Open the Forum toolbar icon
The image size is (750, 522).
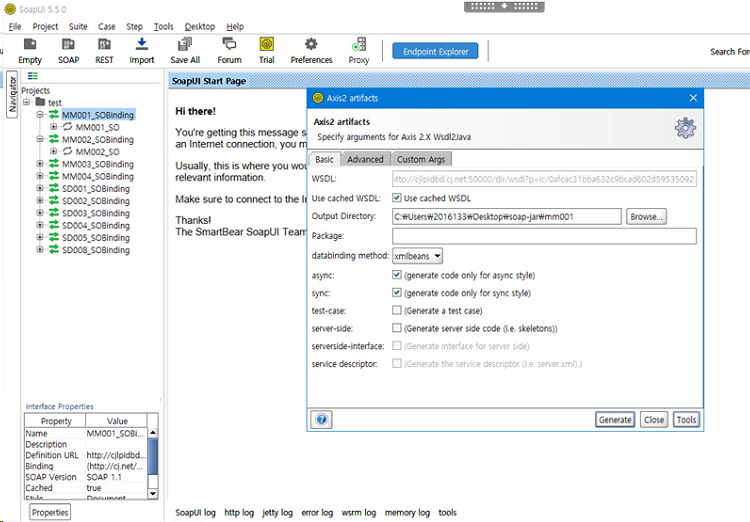[x=229, y=51]
